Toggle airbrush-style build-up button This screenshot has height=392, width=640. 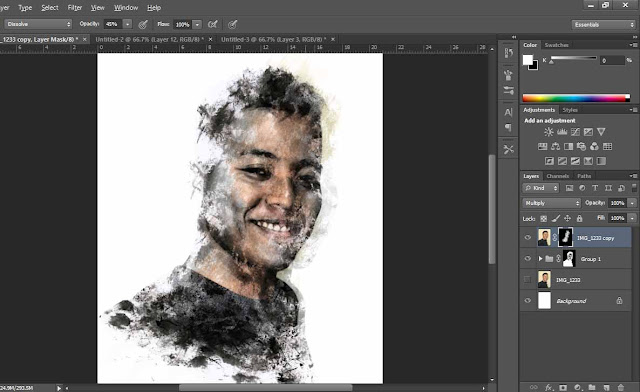[212, 24]
